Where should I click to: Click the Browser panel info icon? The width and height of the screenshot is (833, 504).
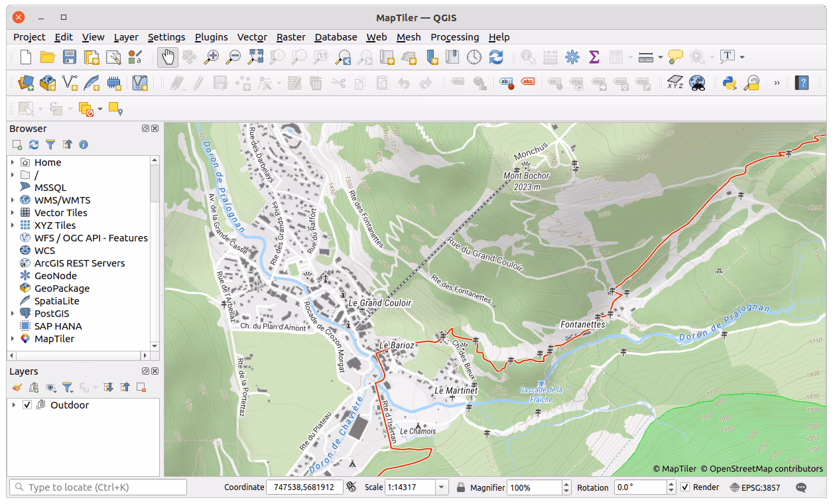(84, 145)
